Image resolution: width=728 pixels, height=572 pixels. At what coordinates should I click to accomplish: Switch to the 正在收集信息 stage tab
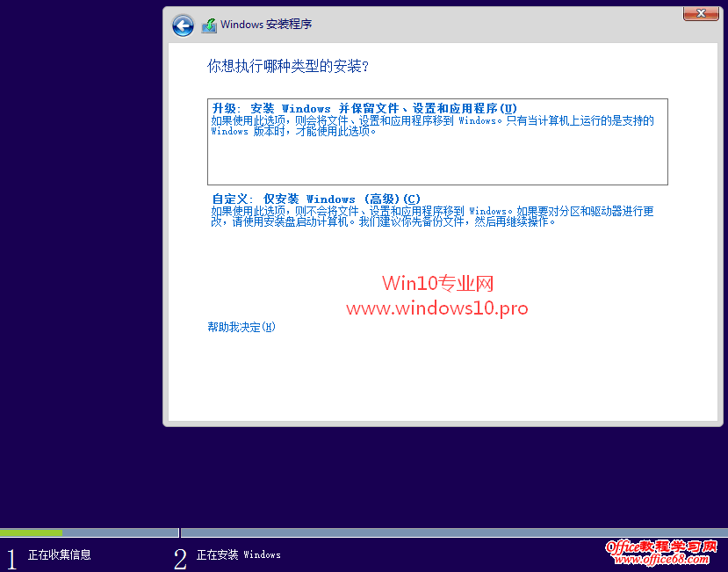pos(57,555)
